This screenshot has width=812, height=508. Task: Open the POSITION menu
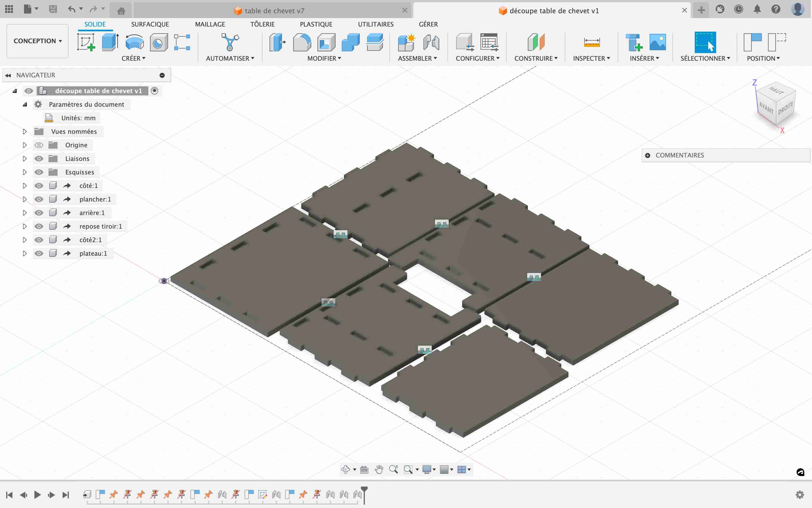(763, 58)
